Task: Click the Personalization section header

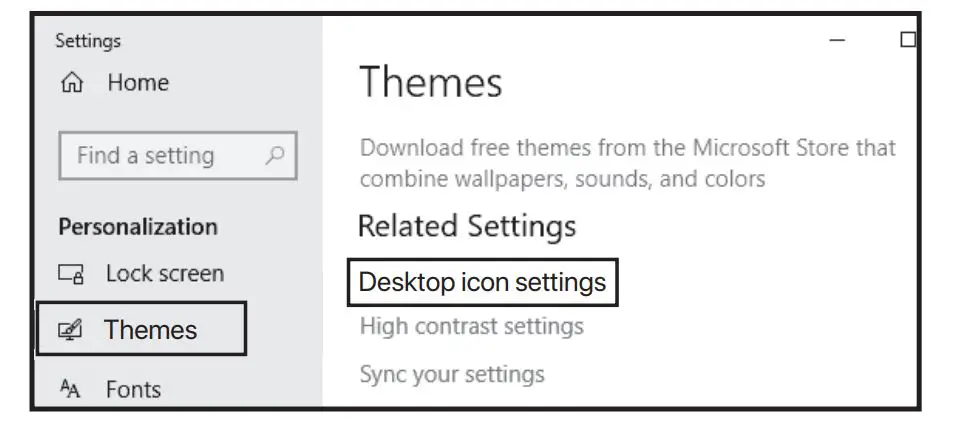Action: click(x=138, y=227)
